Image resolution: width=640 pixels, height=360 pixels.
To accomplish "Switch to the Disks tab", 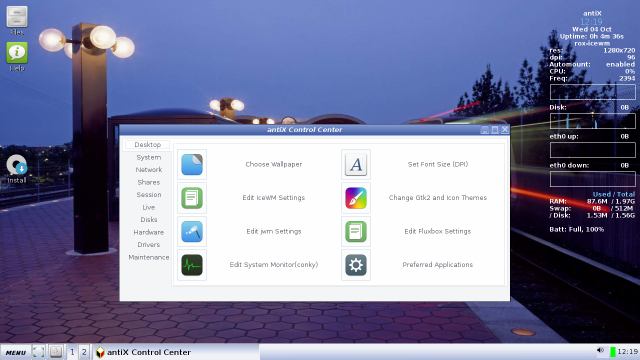I will (x=149, y=220).
